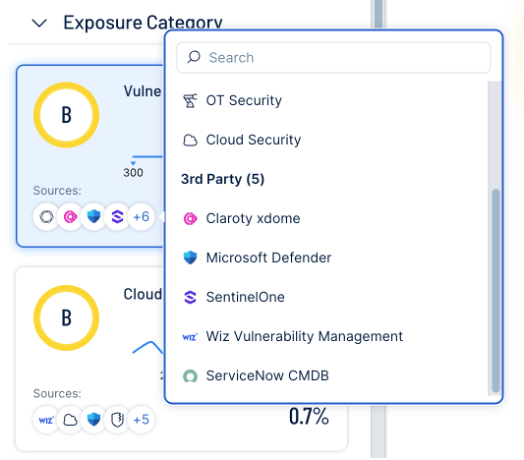Click the Sources: label on Vulnerability card
Viewport: 524px width, 460px height.
pyautogui.click(x=57, y=191)
